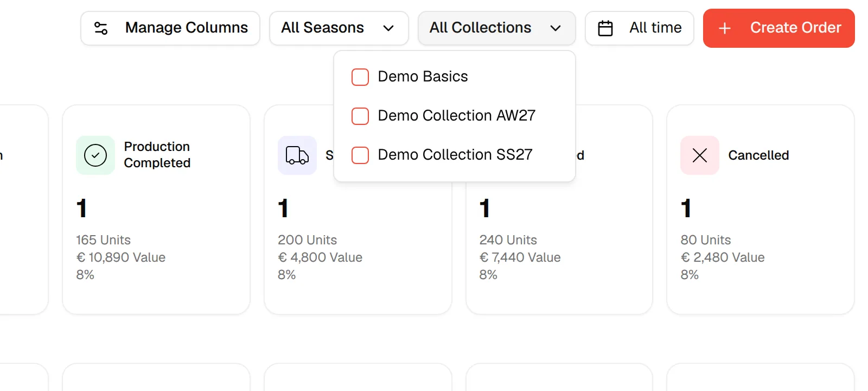Click the € 2,480 Value text
868x391 pixels.
click(x=723, y=257)
